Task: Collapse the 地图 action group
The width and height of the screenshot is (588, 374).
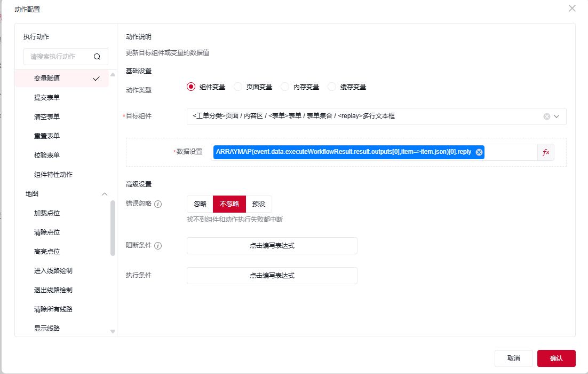Action: 105,194
